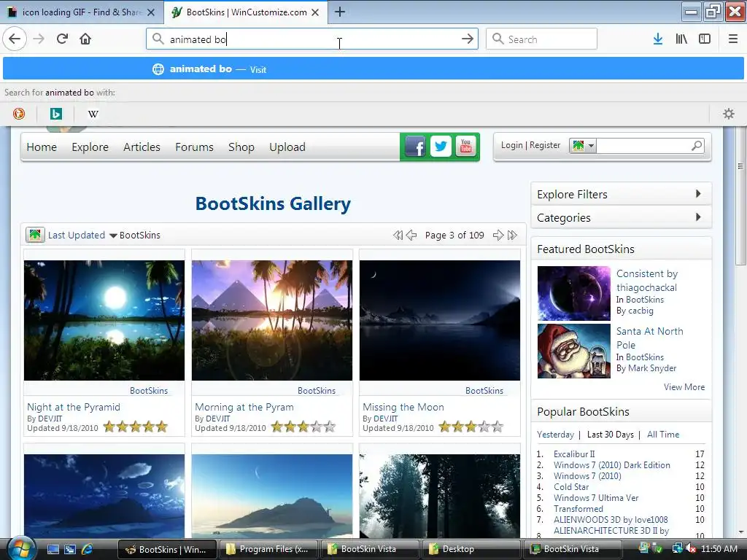Show All Time popular BootSkins
The image size is (747, 560).
click(x=662, y=435)
